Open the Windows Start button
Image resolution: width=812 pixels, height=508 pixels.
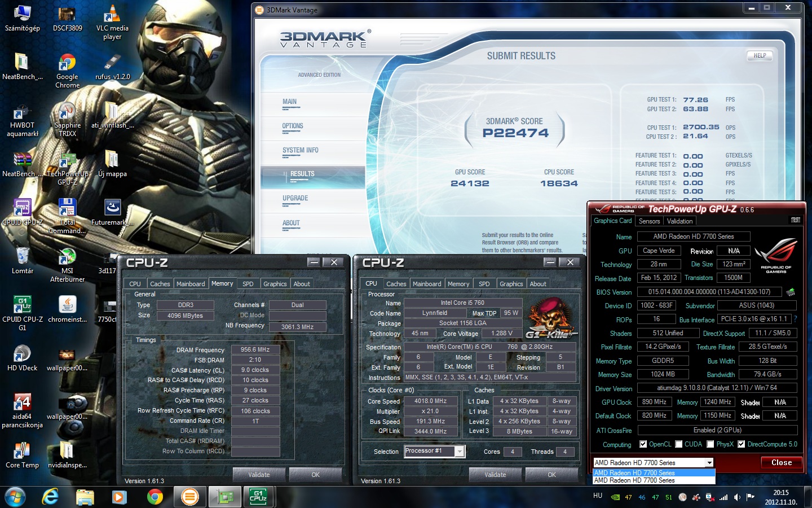coord(15,497)
